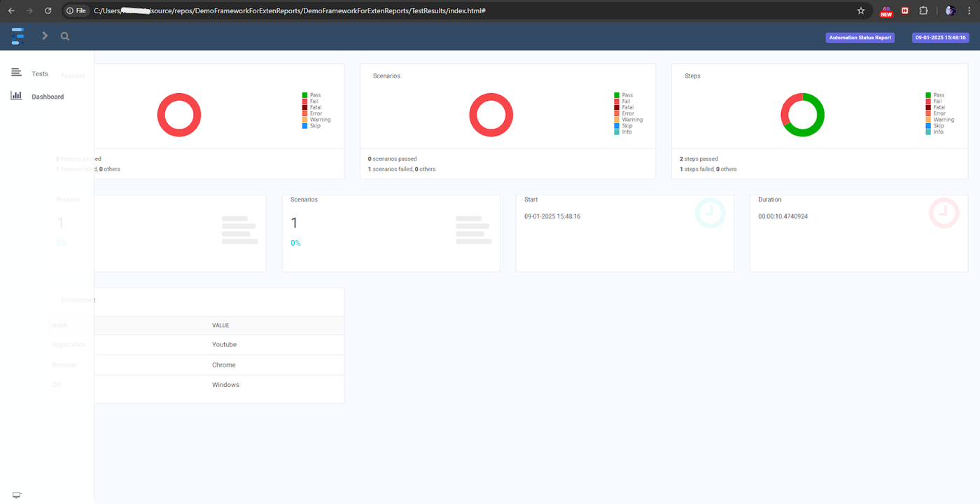
Task: Click the '1 scenarios failed, 0 others' line
Action: click(x=402, y=169)
